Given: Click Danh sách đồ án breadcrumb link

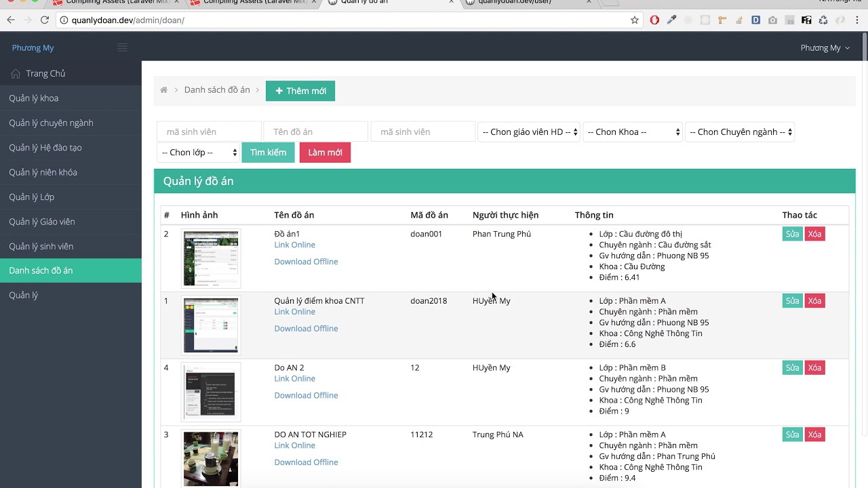Looking at the screenshot, I should tap(217, 90).
